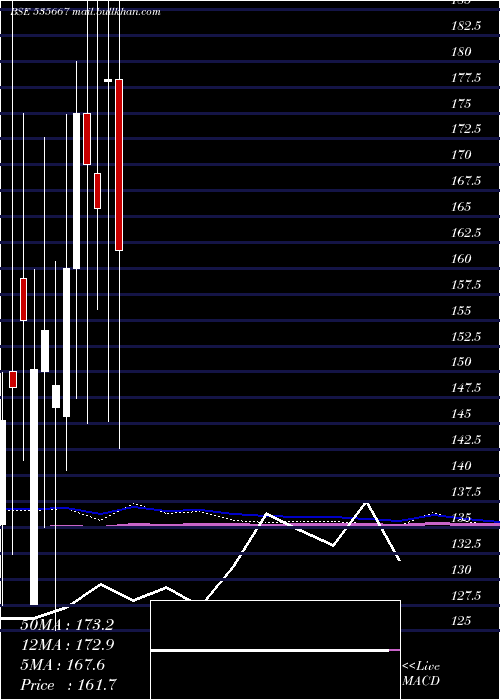Click the 160 price axis label
This screenshot has width=500, height=700.
point(461,258)
